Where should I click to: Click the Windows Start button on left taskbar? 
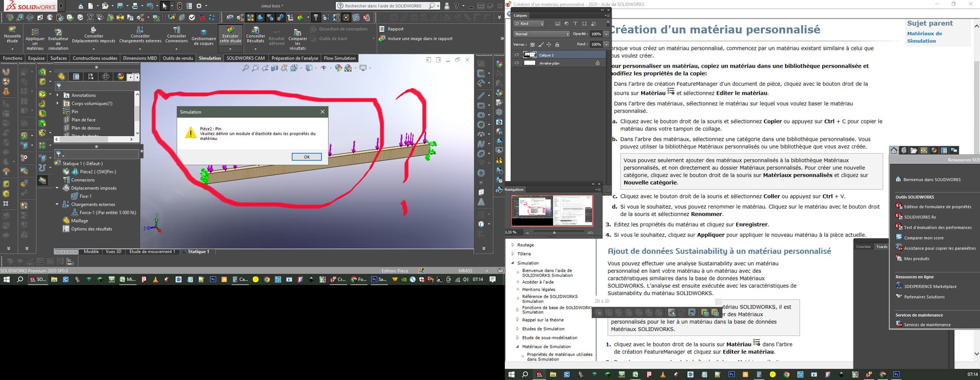pos(7,280)
